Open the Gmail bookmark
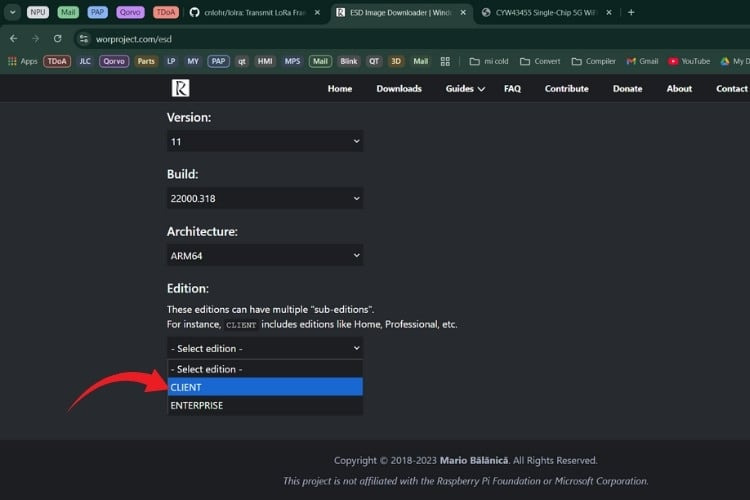Viewport: 750px width, 500px height. click(x=642, y=61)
